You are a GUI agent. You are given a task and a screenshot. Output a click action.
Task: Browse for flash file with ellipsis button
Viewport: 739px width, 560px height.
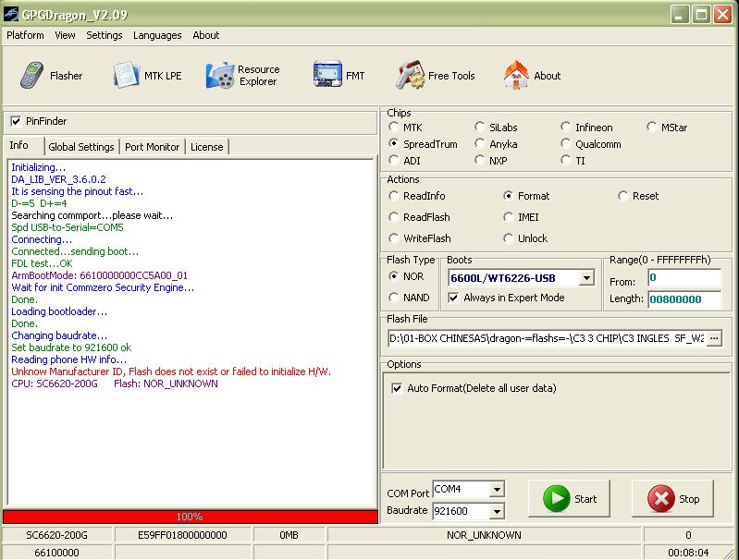tap(715, 338)
